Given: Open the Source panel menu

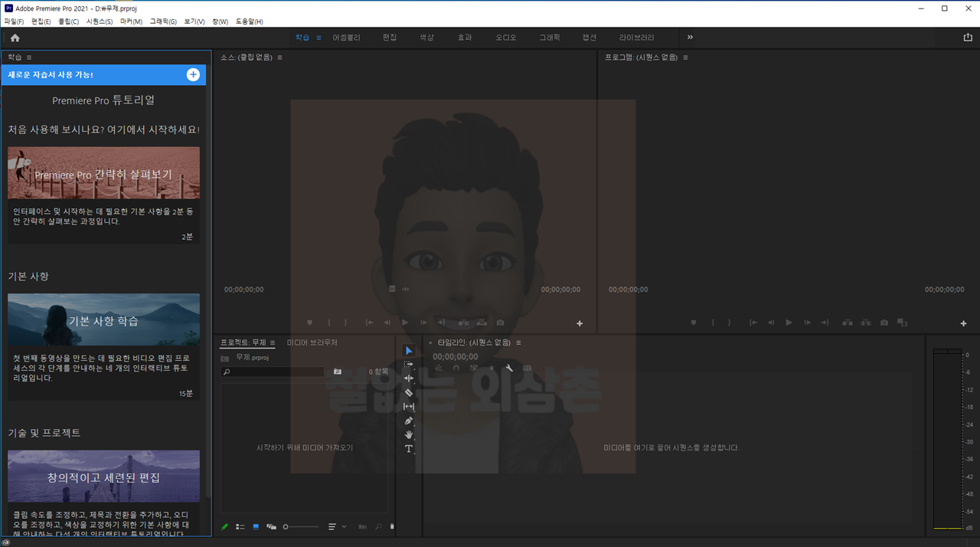Looking at the screenshot, I should 280,57.
